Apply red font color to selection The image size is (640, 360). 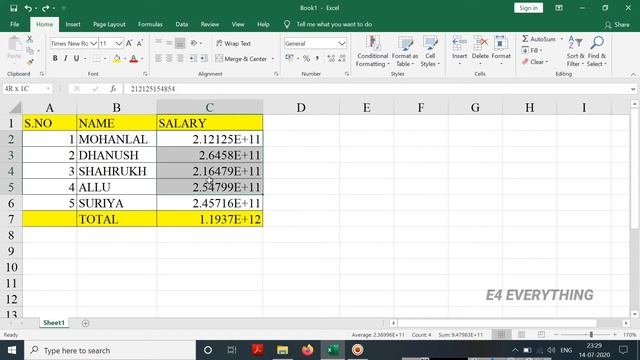(133, 59)
